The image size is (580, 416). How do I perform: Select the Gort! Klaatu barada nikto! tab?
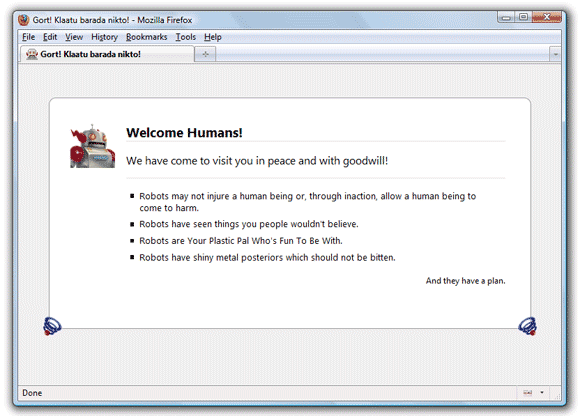(x=107, y=54)
